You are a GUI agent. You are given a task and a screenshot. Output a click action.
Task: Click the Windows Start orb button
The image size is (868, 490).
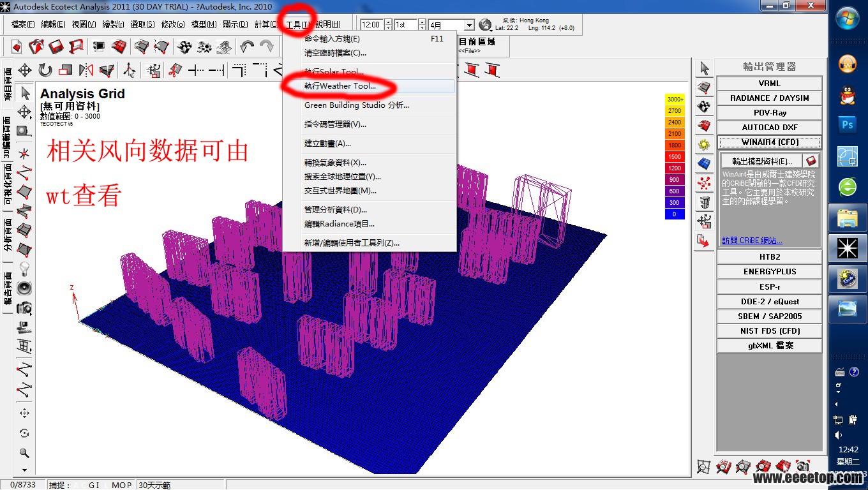pos(848,20)
